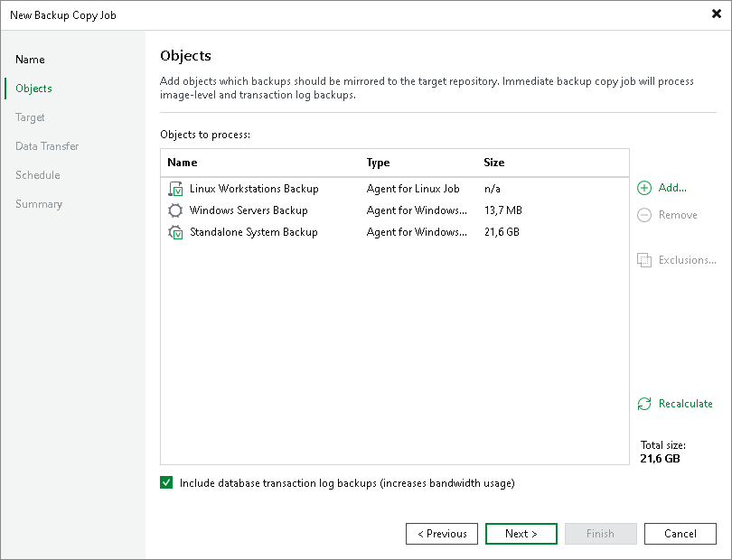Close the New Backup Copy Job dialog
The width and height of the screenshot is (732, 560).
coord(716,14)
